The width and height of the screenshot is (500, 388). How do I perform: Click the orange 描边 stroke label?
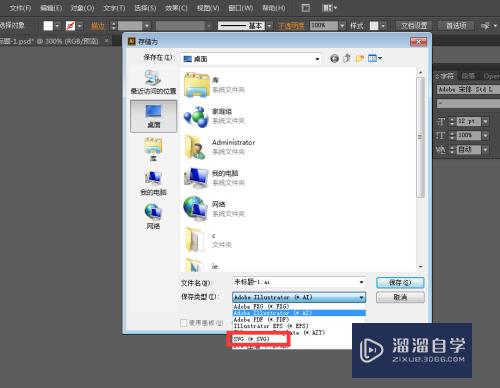pos(98,26)
